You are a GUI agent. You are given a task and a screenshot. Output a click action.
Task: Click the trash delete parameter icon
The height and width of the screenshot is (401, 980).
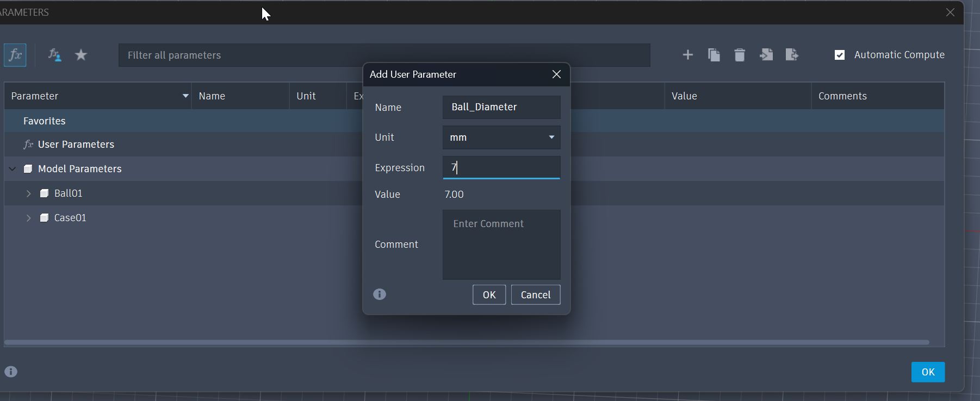point(740,55)
